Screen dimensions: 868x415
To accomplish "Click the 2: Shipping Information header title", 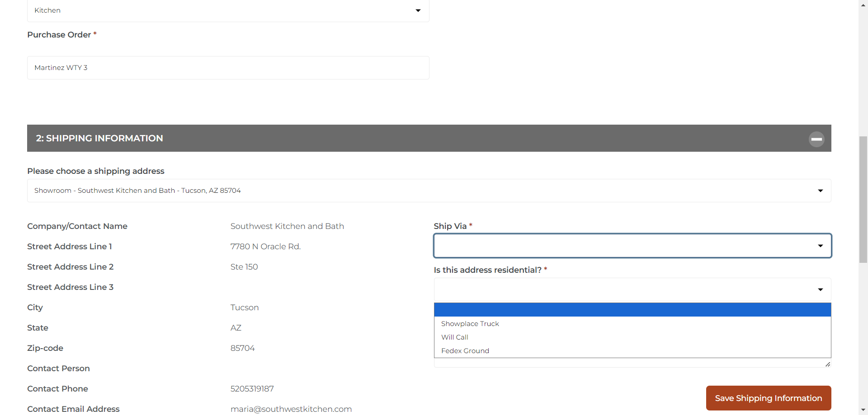I will coord(99,138).
